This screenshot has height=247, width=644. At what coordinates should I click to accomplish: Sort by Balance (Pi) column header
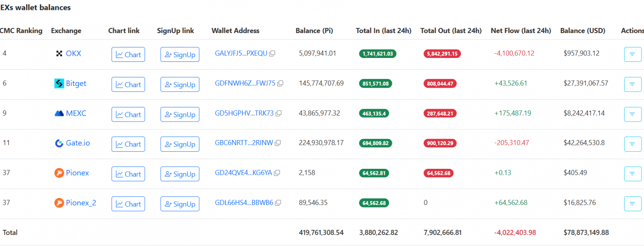point(314,31)
